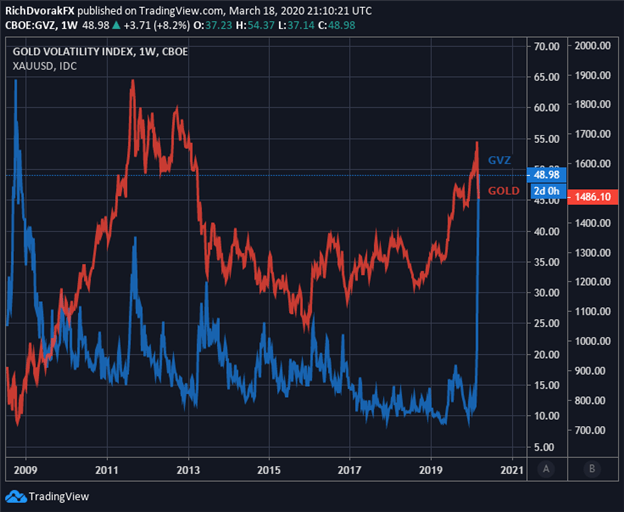Select the XAUUSD, IDC legend entry
This screenshot has height=512, width=624.
click(45, 66)
